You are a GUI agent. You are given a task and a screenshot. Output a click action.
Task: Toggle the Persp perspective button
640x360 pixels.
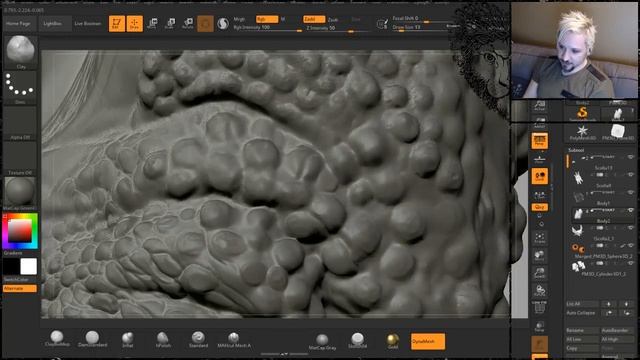[540, 141]
